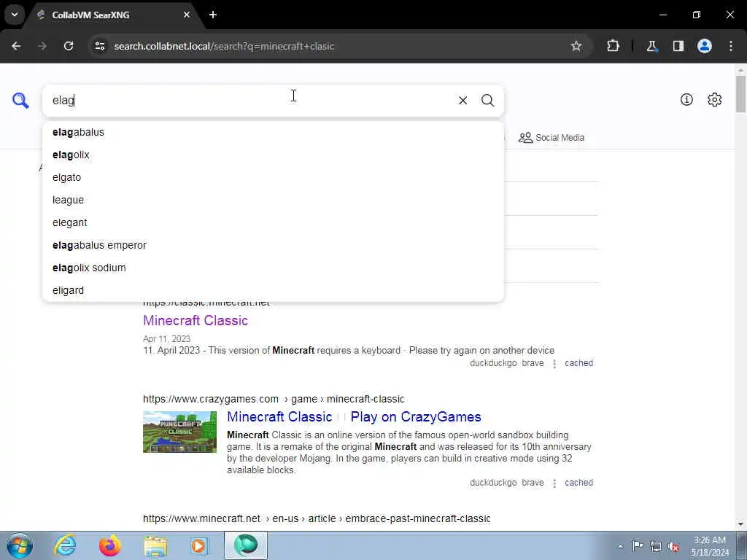Focus the search input containing 'elag'
Screen dimensions: 747x560
click(250, 101)
